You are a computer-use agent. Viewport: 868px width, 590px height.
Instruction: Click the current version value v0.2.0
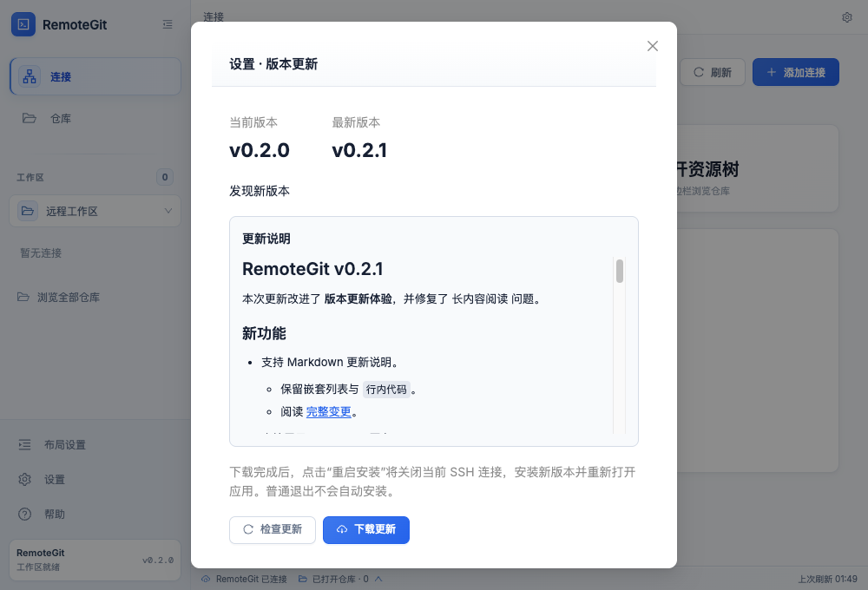[259, 151]
